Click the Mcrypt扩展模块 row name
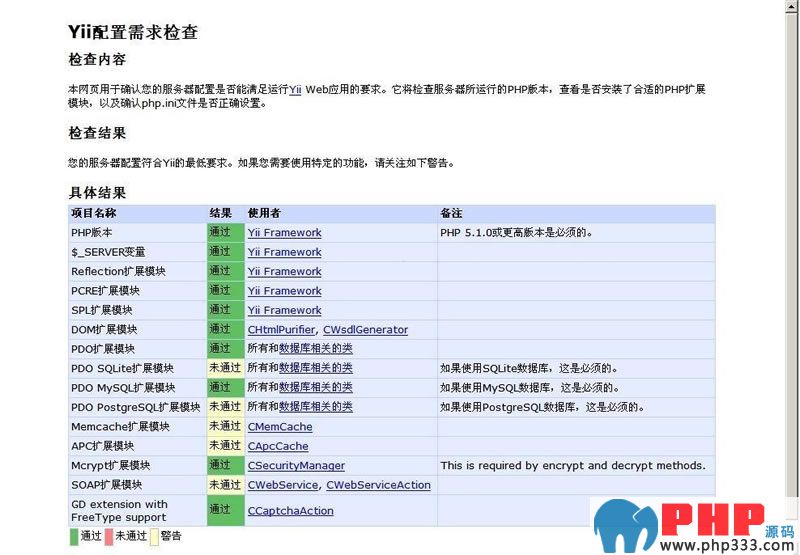Screen dimensions: 800x555 111,465
